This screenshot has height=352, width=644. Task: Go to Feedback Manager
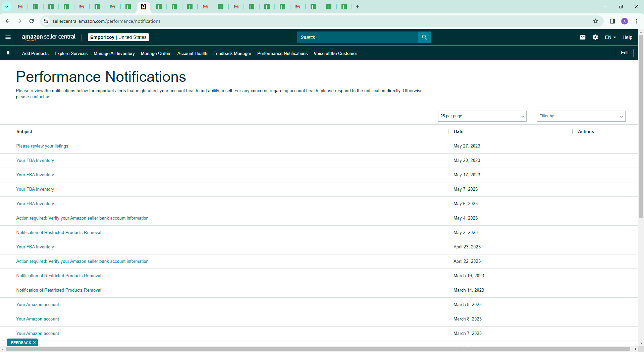(x=232, y=53)
